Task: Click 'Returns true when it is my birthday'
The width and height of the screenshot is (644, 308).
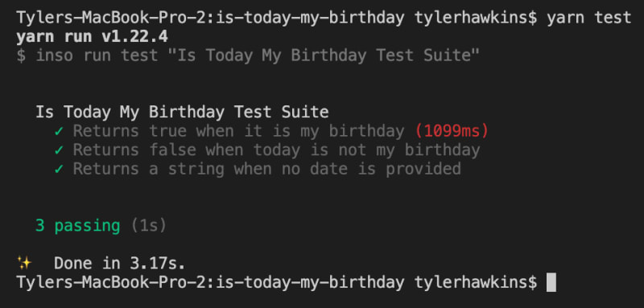Action: tap(239, 131)
